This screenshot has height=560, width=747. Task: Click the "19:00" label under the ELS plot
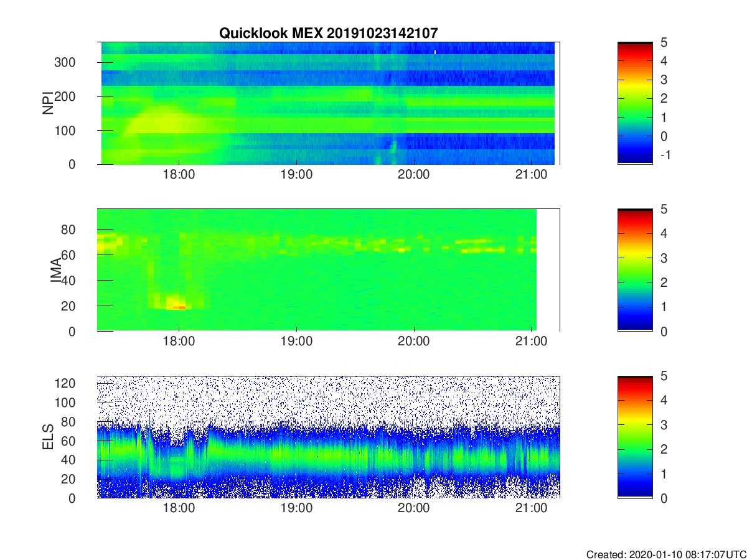point(296,509)
